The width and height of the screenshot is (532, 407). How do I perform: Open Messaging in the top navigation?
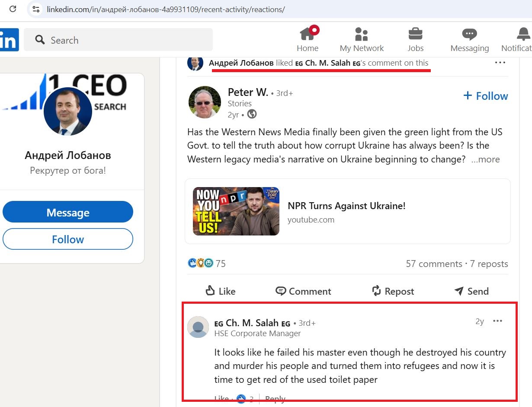tap(469, 39)
